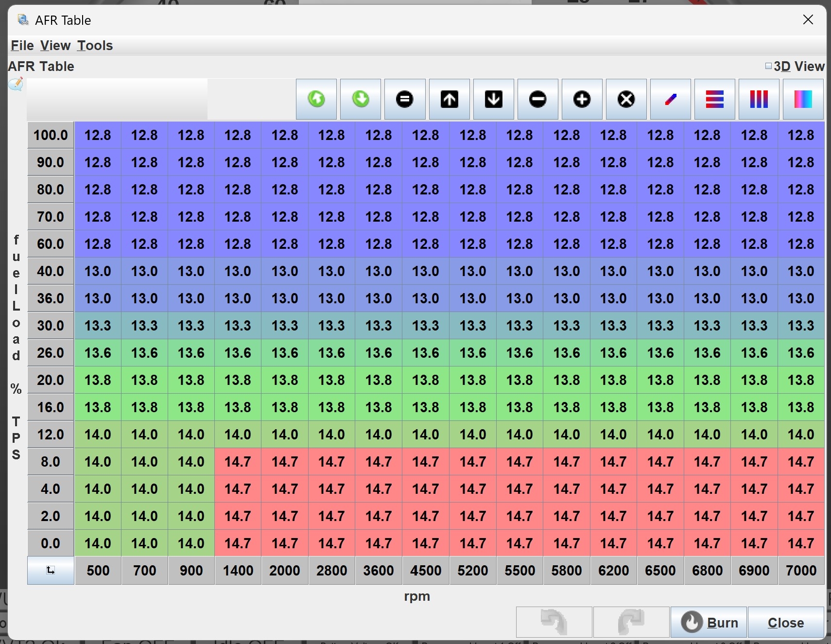Open the File menu
The width and height of the screenshot is (831, 644).
pos(22,46)
